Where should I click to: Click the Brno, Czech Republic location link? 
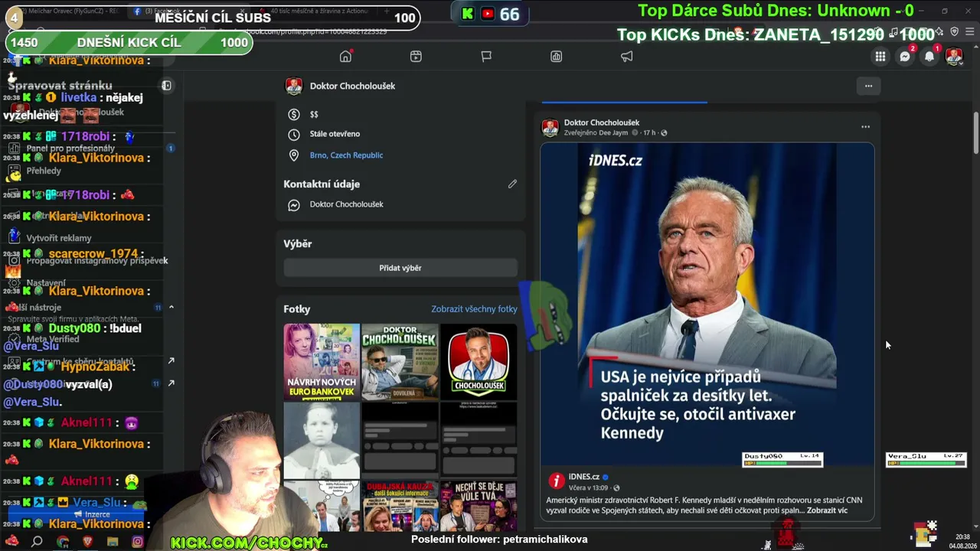pyautogui.click(x=346, y=155)
